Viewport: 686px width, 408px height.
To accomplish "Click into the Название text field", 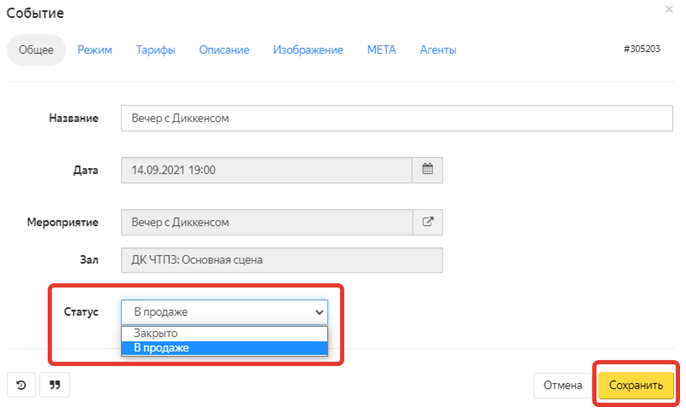I will pos(396,118).
